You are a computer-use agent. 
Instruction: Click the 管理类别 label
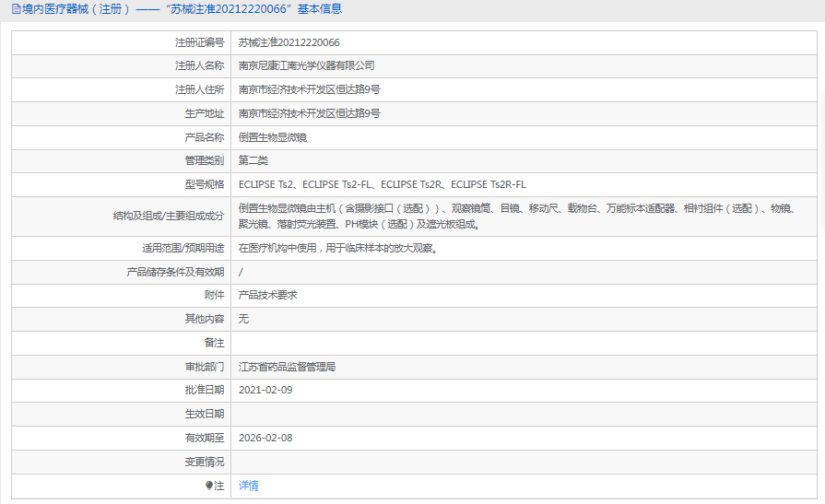coord(204,160)
